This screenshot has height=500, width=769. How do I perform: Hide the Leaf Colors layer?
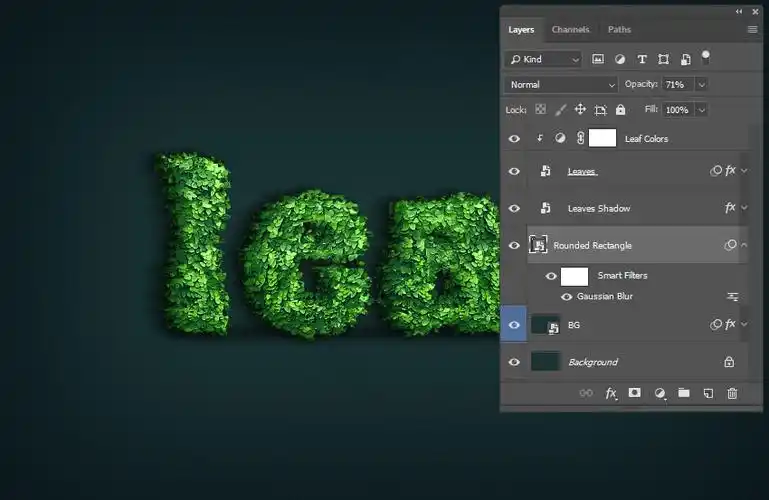pyautogui.click(x=514, y=139)
